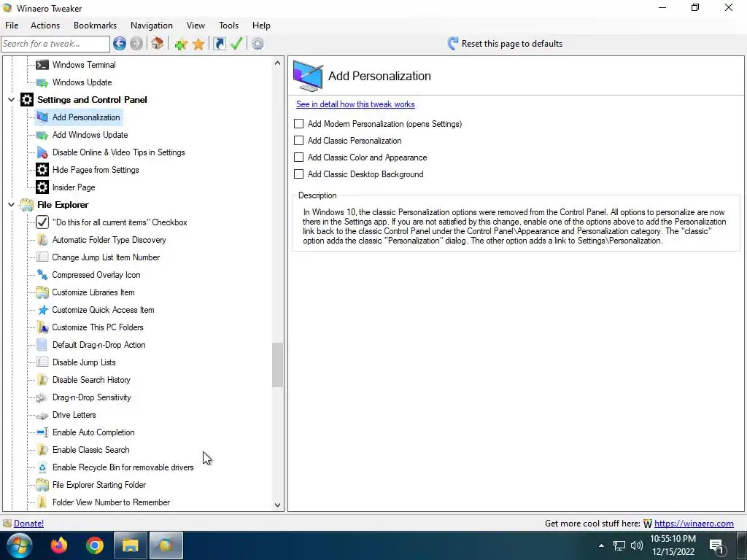
Task: Focus the 'Search for a tweak' field
Action: click(x=55, y=44)
